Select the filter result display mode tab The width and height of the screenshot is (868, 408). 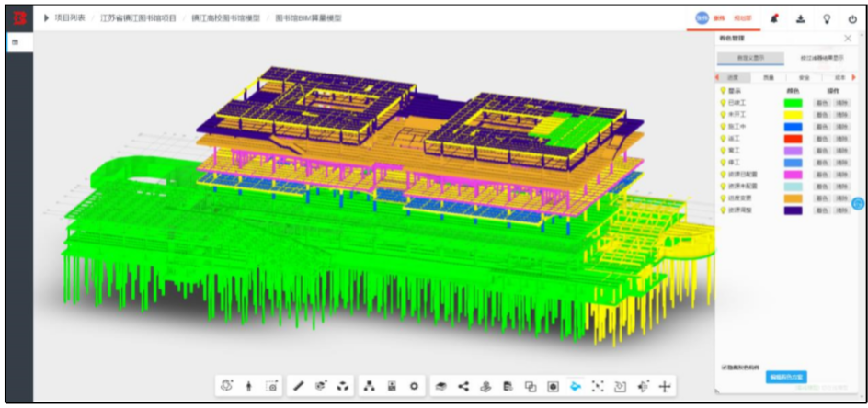tap(821, 58)
